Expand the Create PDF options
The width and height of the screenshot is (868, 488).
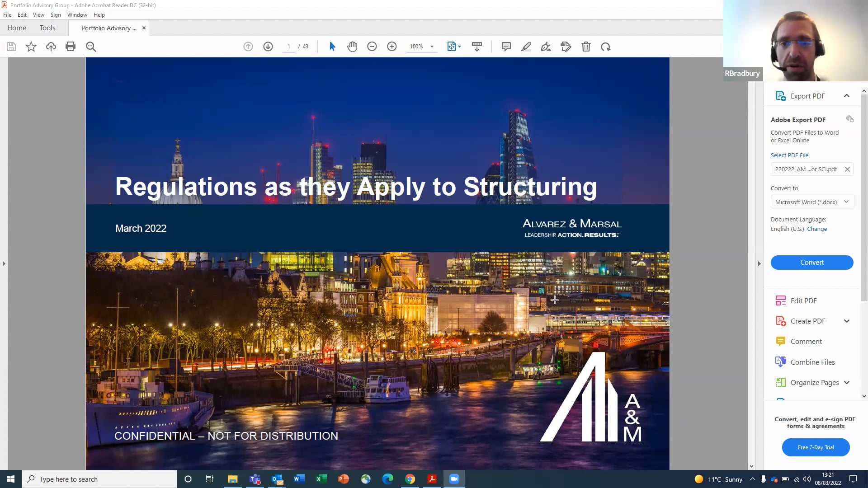[x=847, y=321]
